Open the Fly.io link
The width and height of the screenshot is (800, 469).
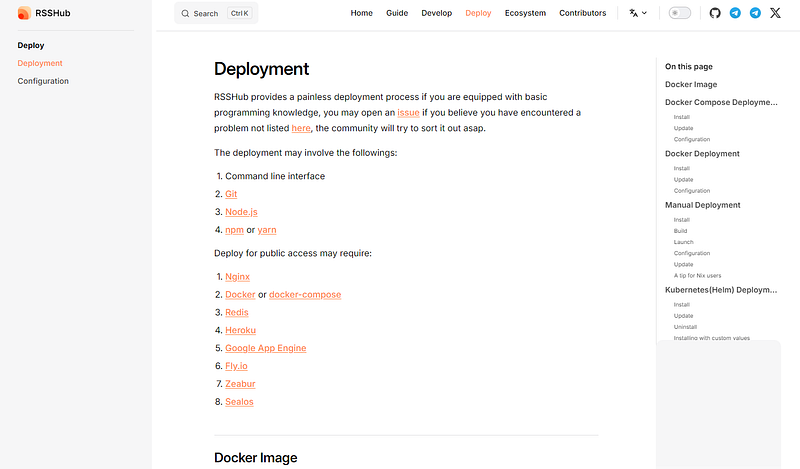pos(236,366)
